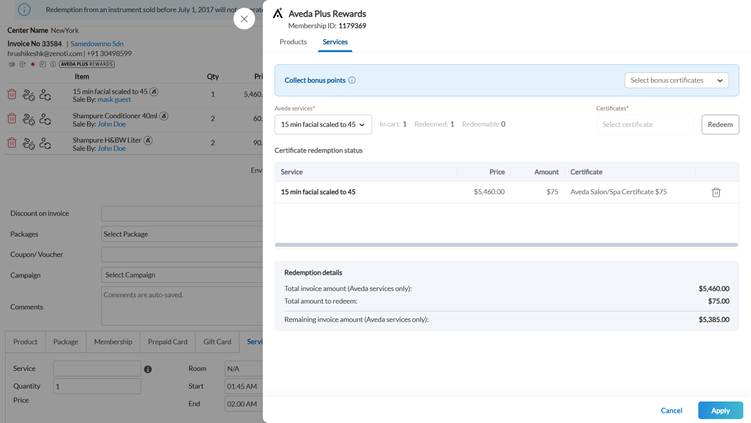Click 15 min facial scaled to 45 table row
The image size is (751, 423).
[506, 192]
